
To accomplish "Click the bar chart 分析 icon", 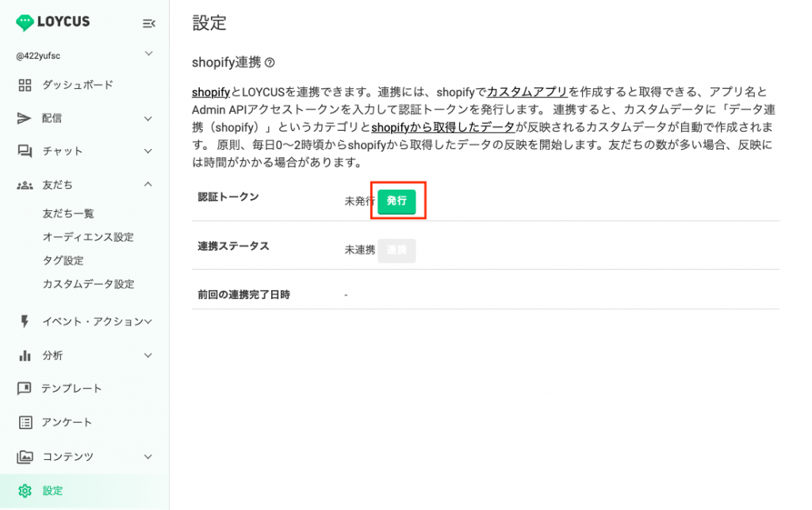I will [x=25, y=355].
